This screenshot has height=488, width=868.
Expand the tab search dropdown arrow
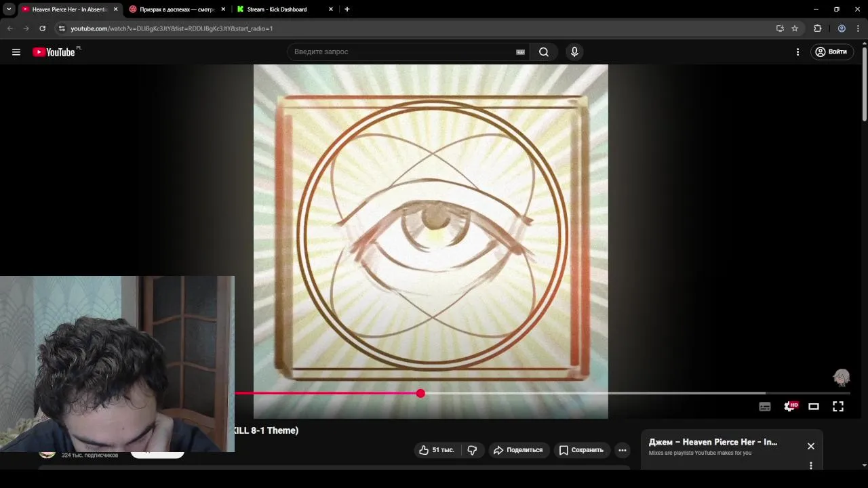(x=9, y=9)
